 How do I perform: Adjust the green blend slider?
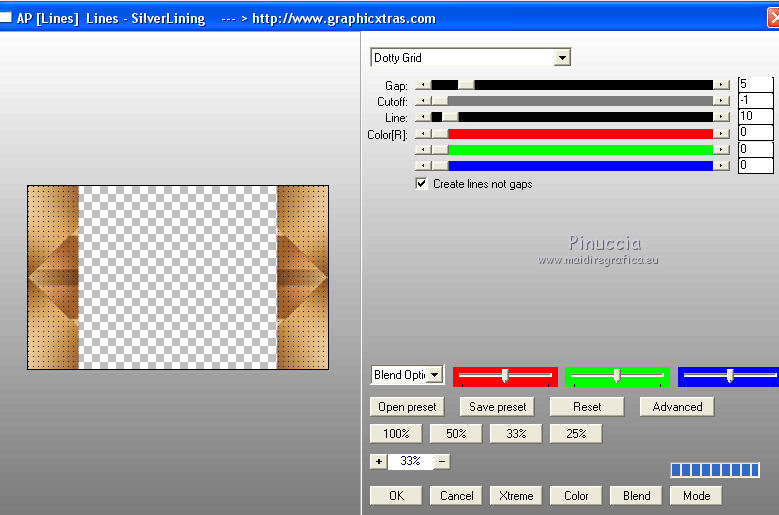(617, 376)
